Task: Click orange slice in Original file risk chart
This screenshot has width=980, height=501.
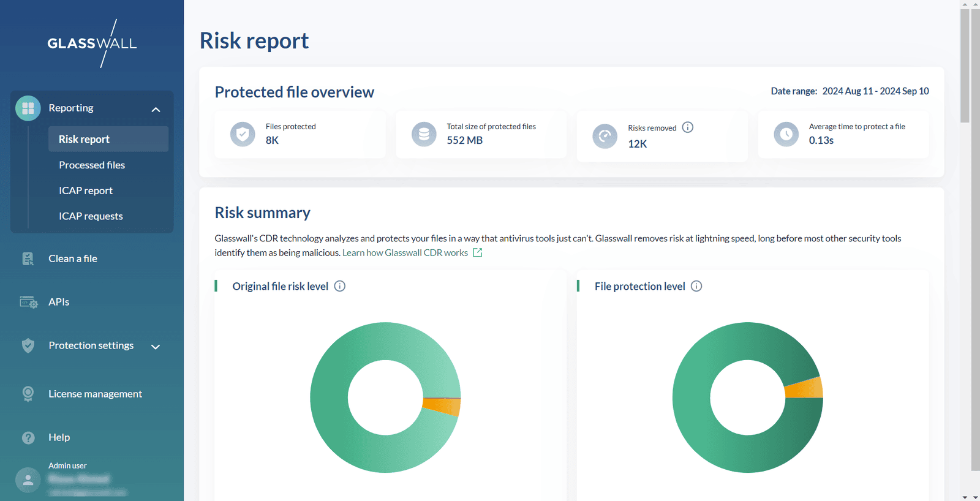Action: [442, 407]
